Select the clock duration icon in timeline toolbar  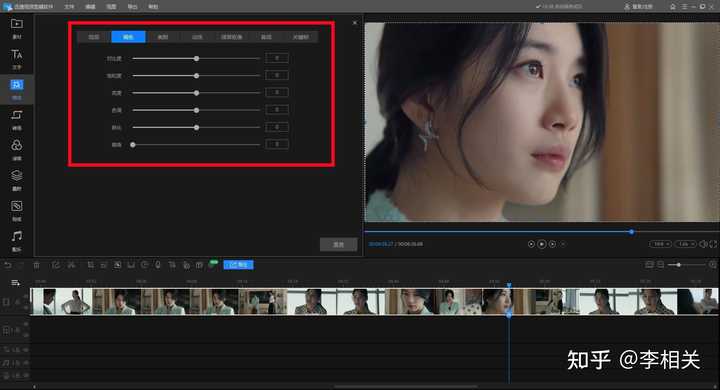click(144, 265)
